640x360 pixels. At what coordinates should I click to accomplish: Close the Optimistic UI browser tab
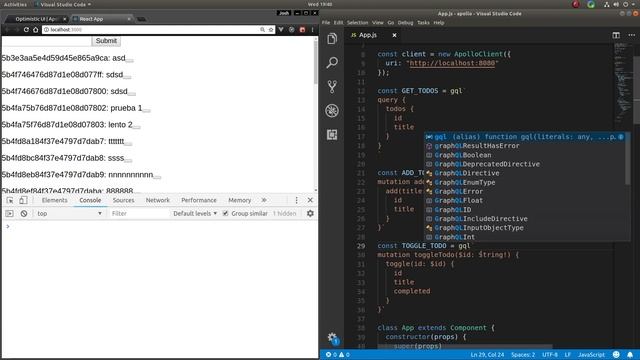[64, 19]
